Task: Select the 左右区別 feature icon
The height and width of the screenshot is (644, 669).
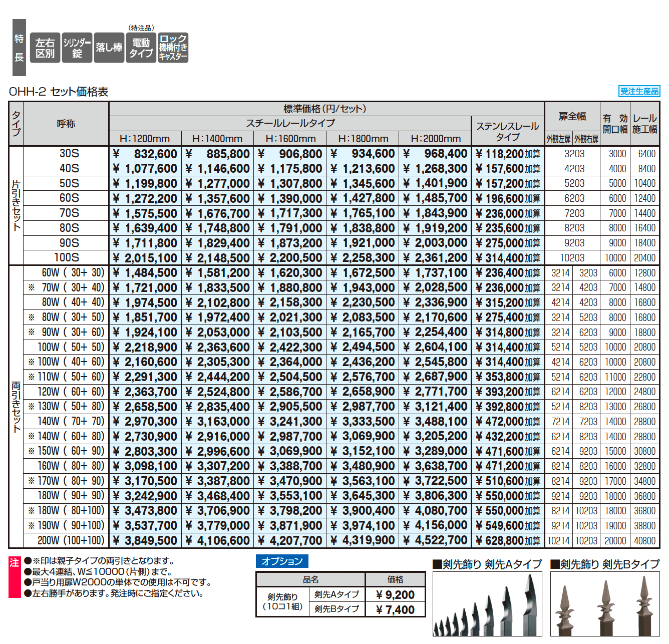Action: 46,48
